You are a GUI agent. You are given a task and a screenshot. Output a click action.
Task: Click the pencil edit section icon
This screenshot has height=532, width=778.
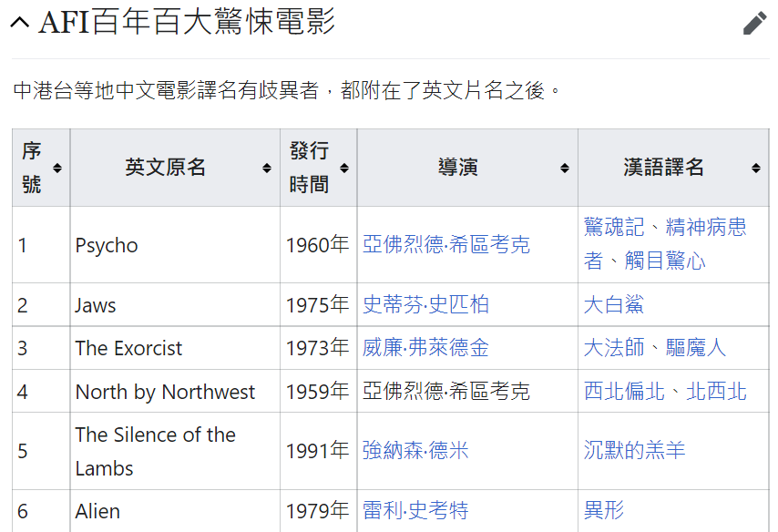click(x=754, y=24)
